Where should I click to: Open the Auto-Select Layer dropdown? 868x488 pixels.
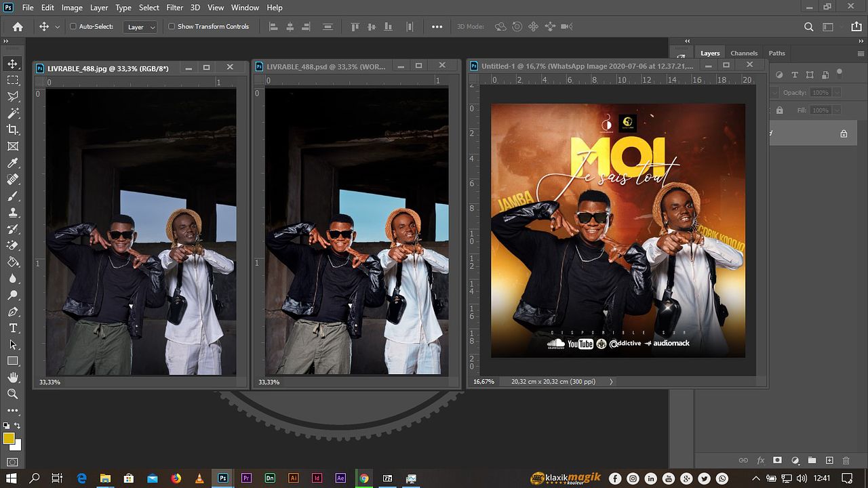pos(140,27)
